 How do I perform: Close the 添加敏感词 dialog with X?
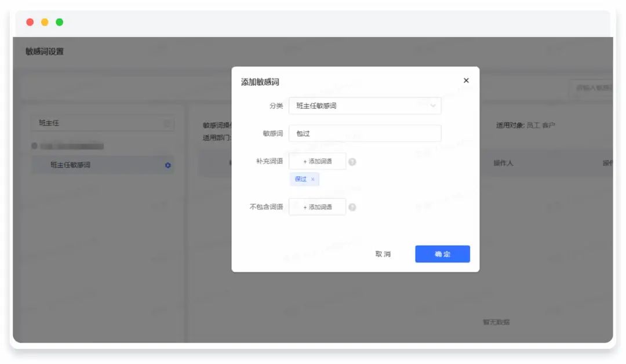coord(466,81)
